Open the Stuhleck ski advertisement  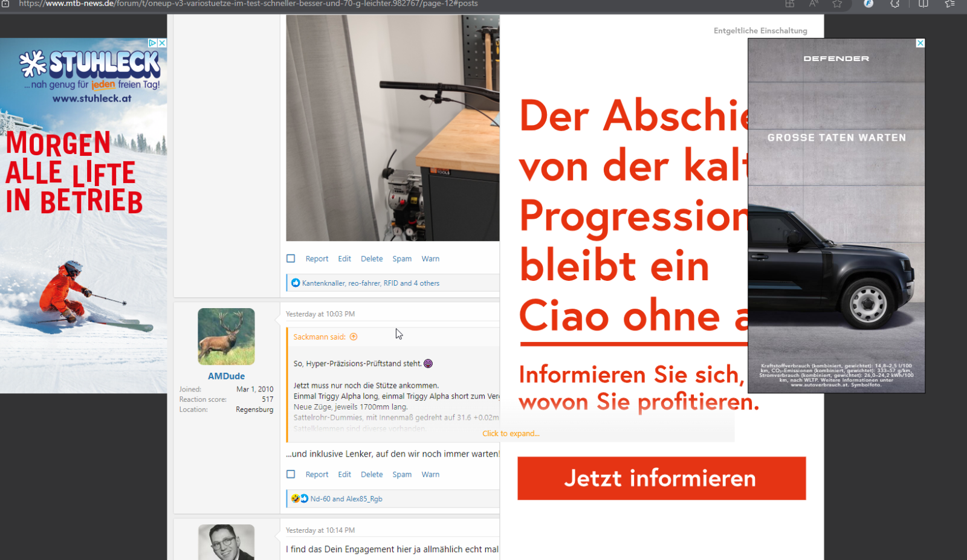[83, 216]
